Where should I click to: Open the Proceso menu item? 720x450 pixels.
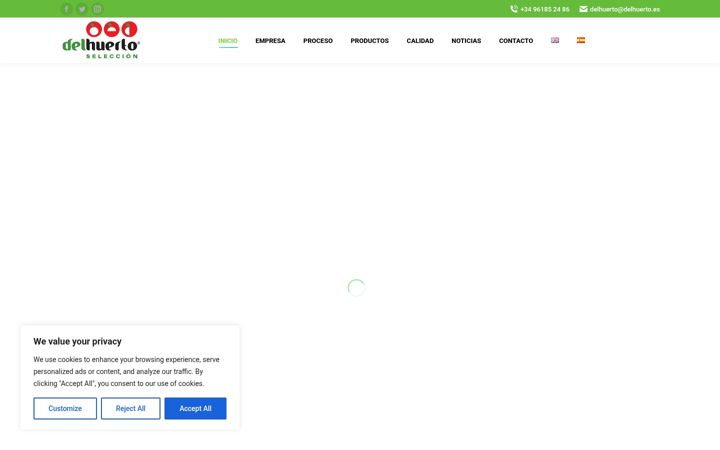tap(318, 41)
